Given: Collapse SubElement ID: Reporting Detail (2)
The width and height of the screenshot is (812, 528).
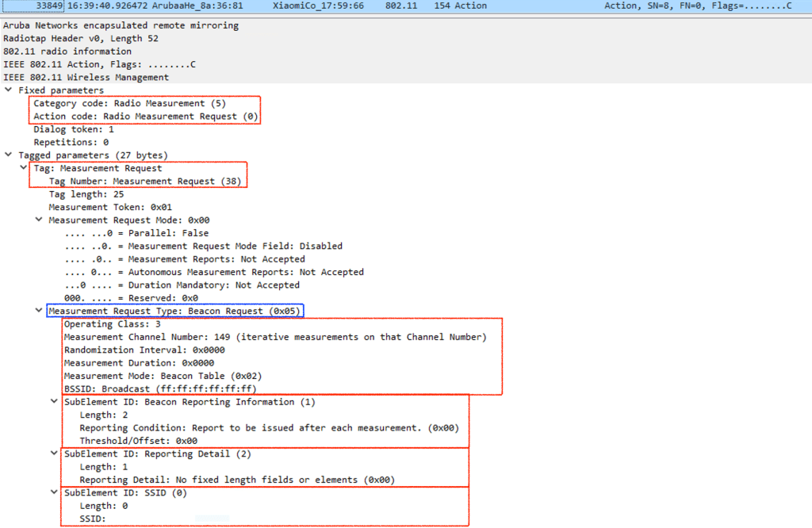Looking at the screenshot, I should point(54,454).
